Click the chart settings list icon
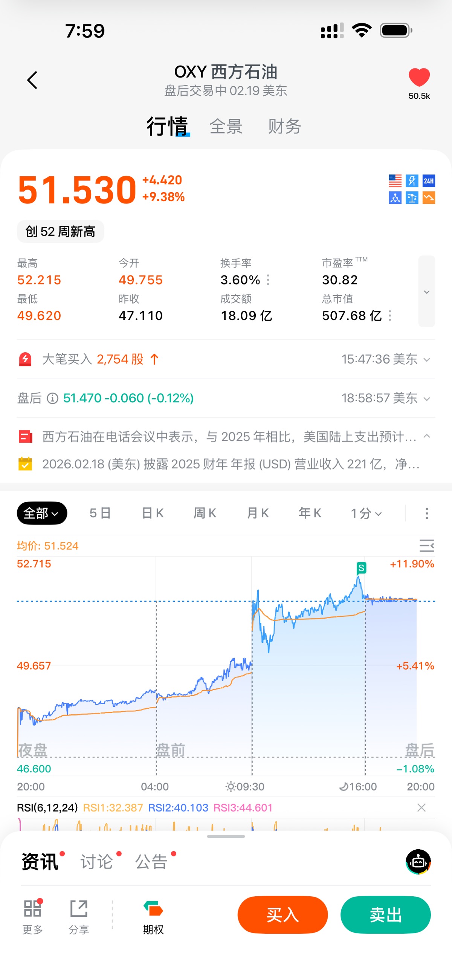 (x=426, y=546)
